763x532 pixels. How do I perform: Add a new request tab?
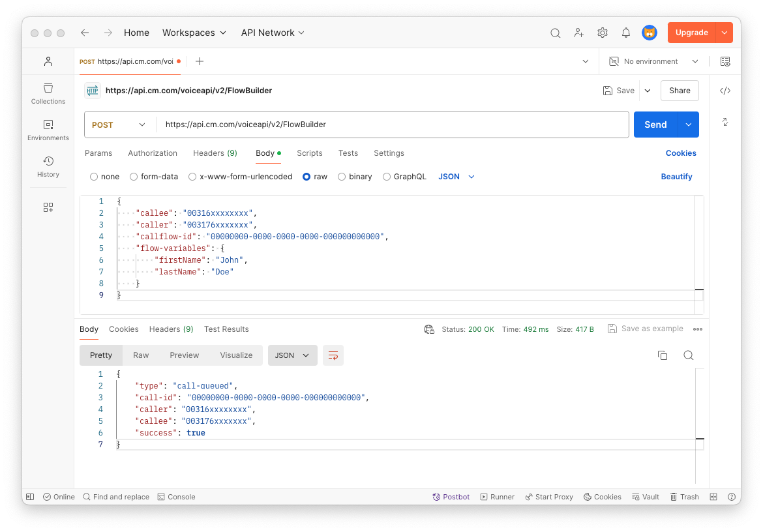pos(200,61)
